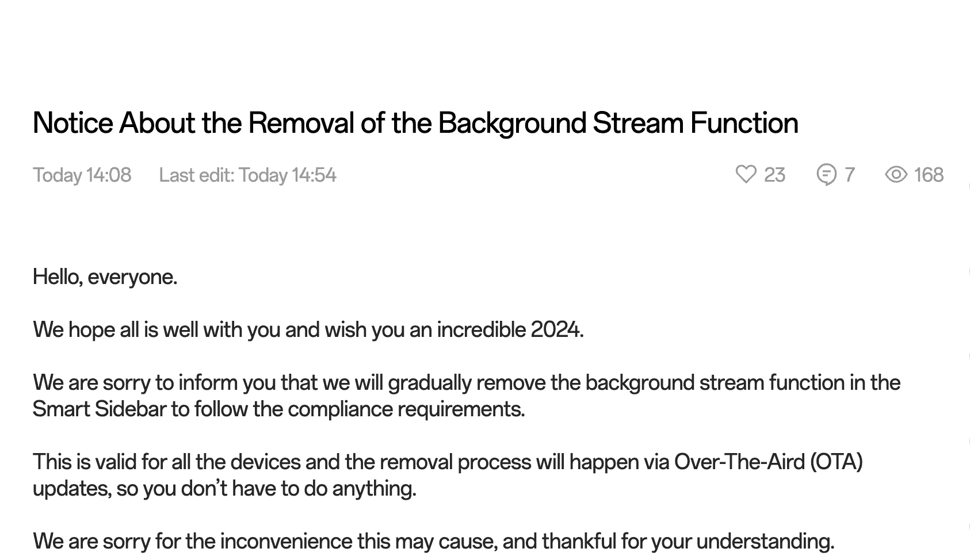Viewport: 970px width, 560px height.
Task: Like the post using the heart icon
Action: tap(746, 174)
